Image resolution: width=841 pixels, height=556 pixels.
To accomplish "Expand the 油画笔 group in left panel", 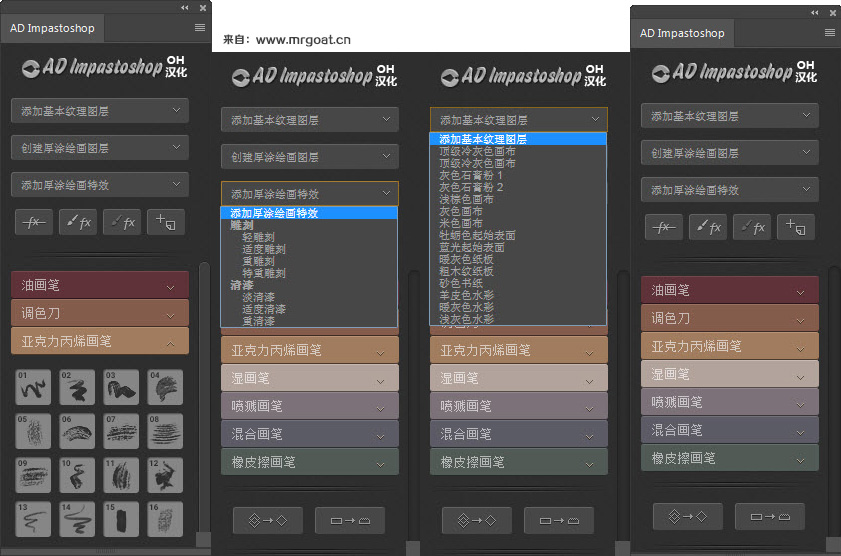I will [100, 285].
